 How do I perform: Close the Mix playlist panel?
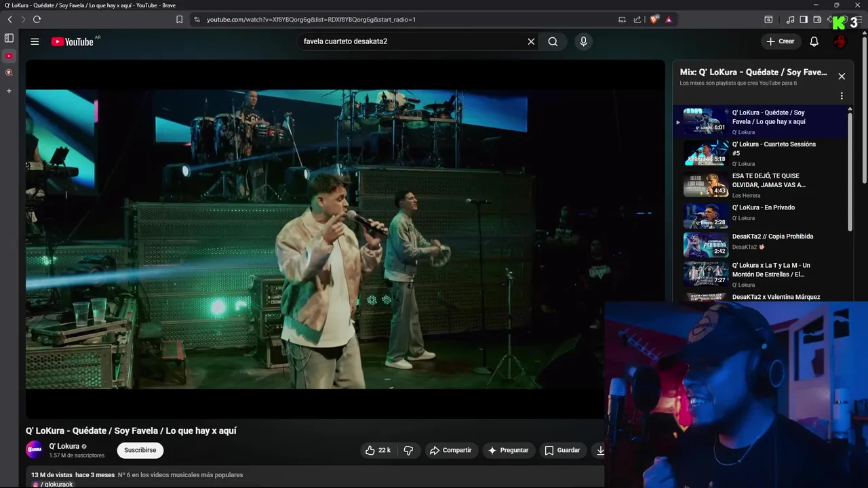[842, 77]
